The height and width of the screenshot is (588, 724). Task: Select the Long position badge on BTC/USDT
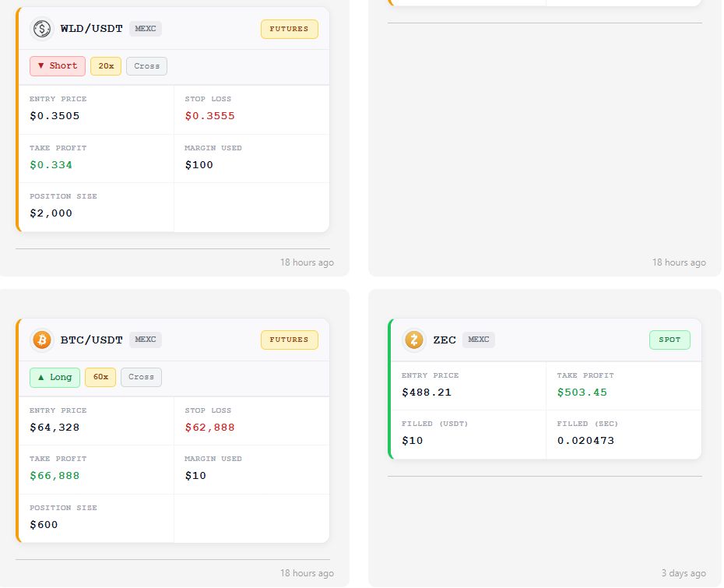[55, 378]
